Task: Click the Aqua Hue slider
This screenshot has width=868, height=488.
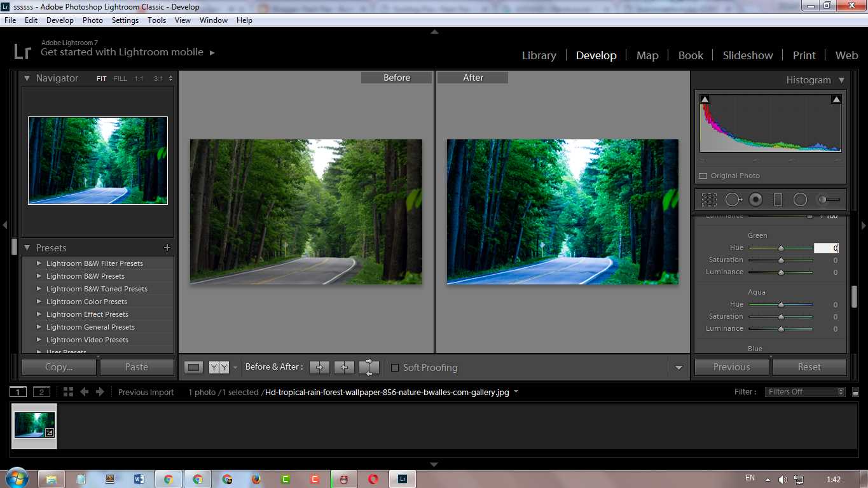Action: point(781,305)
